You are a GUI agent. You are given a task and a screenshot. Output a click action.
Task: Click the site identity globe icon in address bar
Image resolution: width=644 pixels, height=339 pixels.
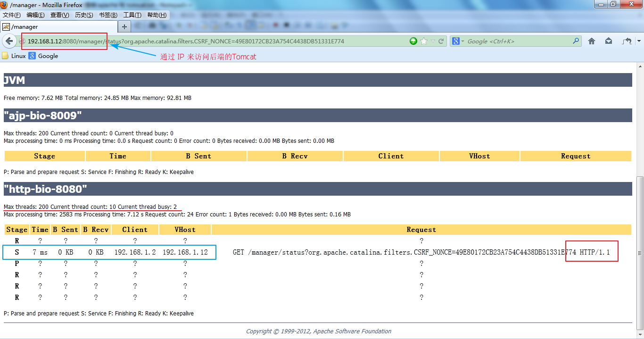[x=22, y=41]
